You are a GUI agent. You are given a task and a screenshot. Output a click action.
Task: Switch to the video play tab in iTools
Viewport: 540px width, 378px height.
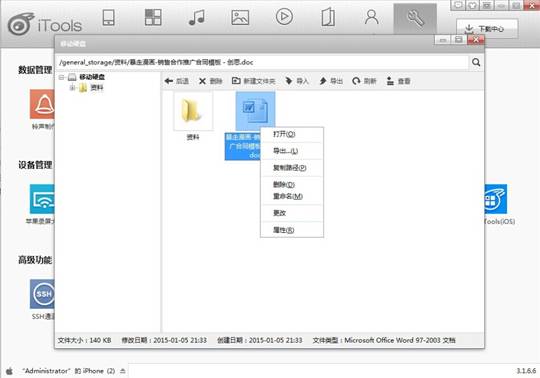pos(284,17)
